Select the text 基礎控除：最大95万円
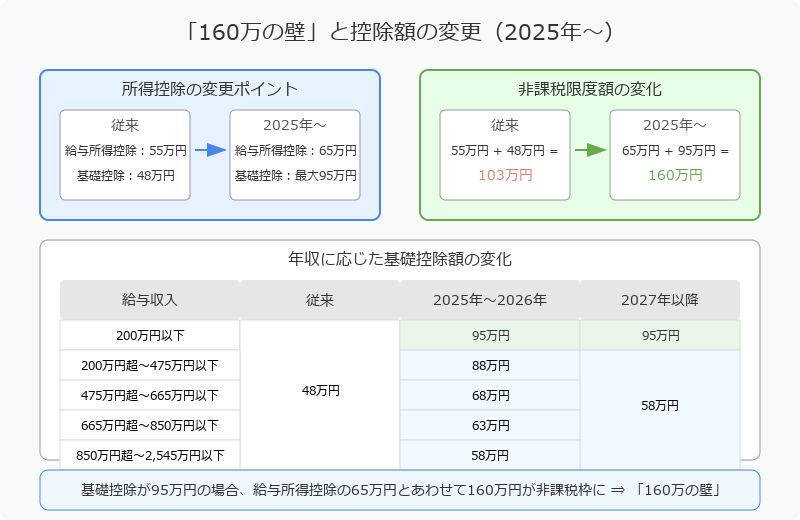The width and height of the screenshot is (800, 520). (295, 176)
